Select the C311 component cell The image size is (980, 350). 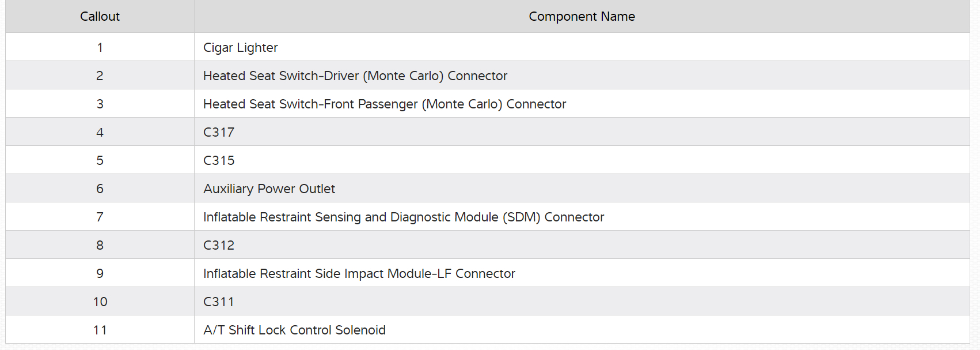click(219, 302)
